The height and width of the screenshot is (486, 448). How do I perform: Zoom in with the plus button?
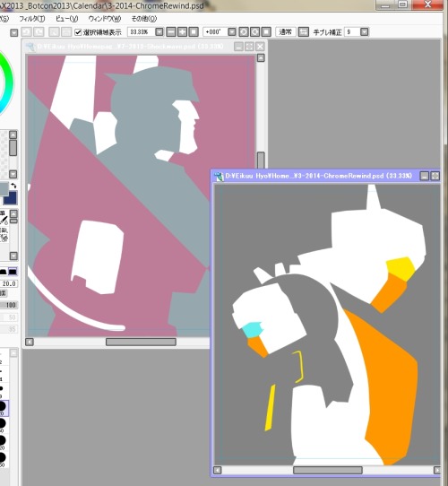tap(182, 32)
